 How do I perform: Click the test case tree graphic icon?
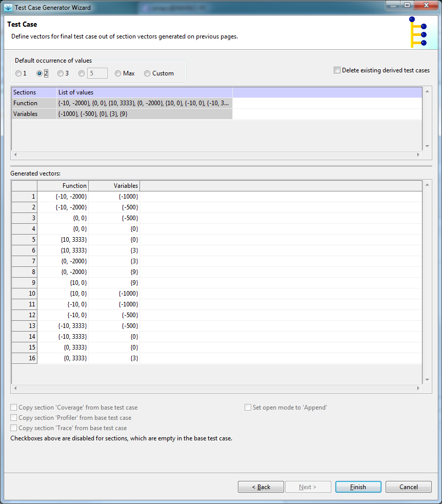(418, 32)
